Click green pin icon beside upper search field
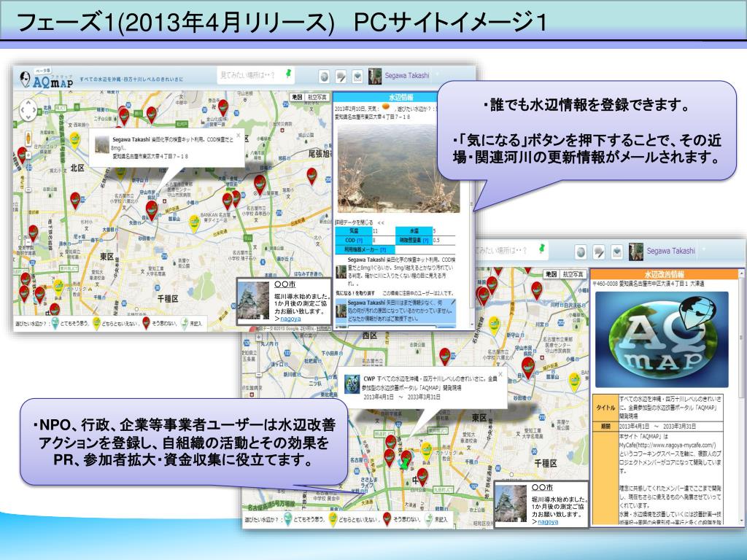This screenshot has height=560, width=747. tap(289, 74)
